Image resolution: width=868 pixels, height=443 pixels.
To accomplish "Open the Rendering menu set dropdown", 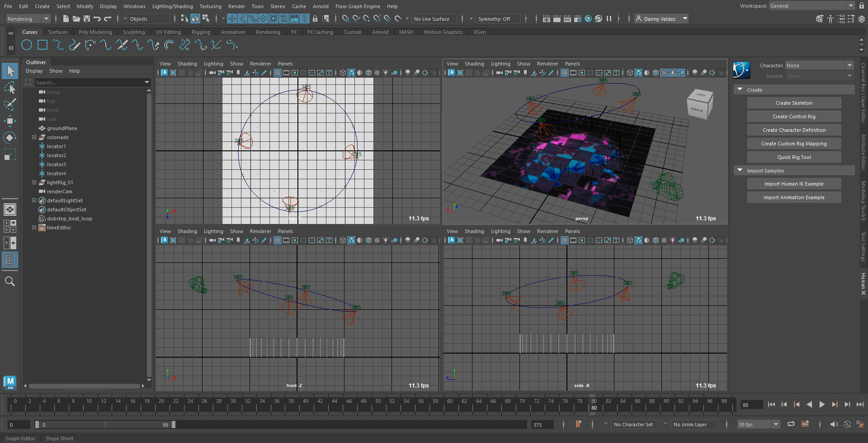I will tap(28, 19).
